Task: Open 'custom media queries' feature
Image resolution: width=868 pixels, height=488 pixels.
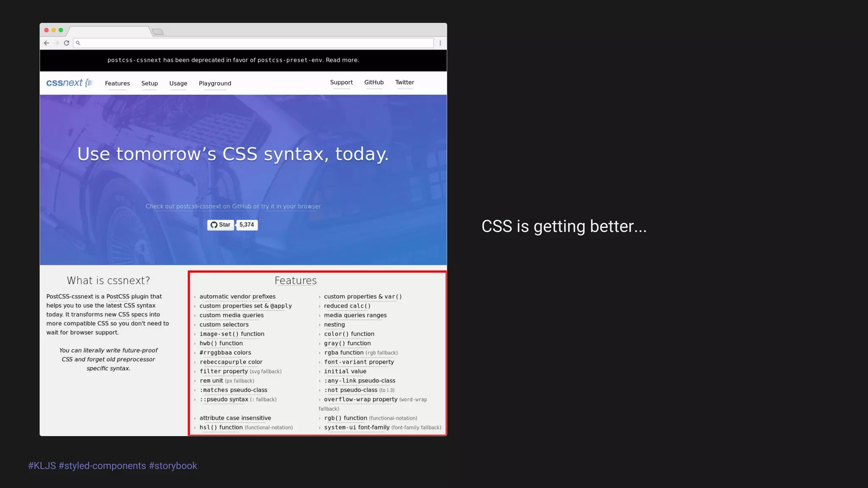Action: (231, 315)
